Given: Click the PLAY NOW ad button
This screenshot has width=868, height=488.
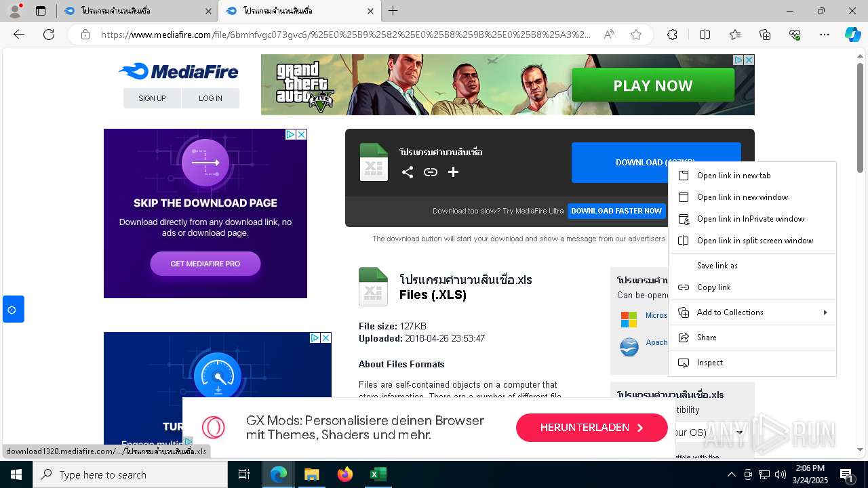Looking at the screenshot, I should pos(653,85).
